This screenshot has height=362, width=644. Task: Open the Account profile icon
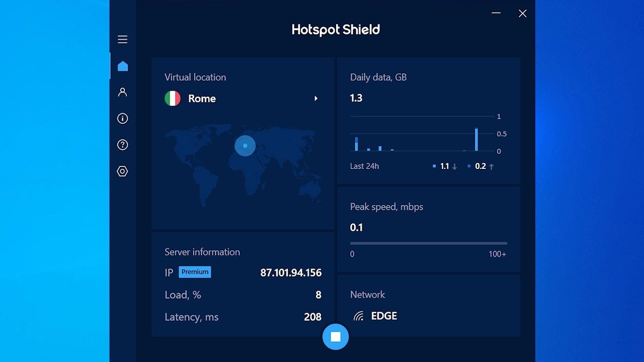[122, 92]
